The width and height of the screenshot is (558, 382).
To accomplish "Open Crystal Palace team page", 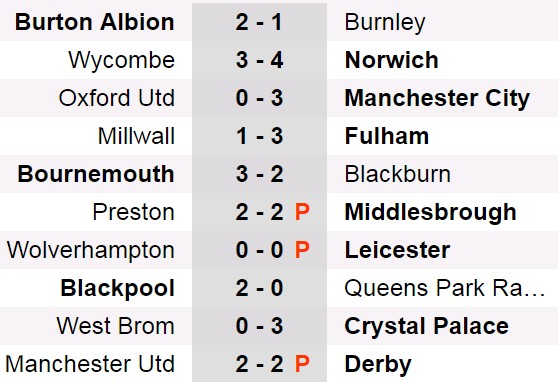I will pos(427,327).
